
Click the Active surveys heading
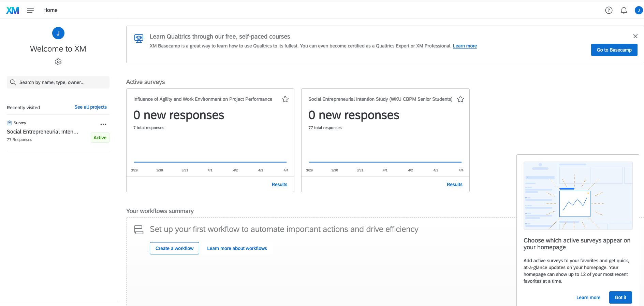tap(146, 82)
